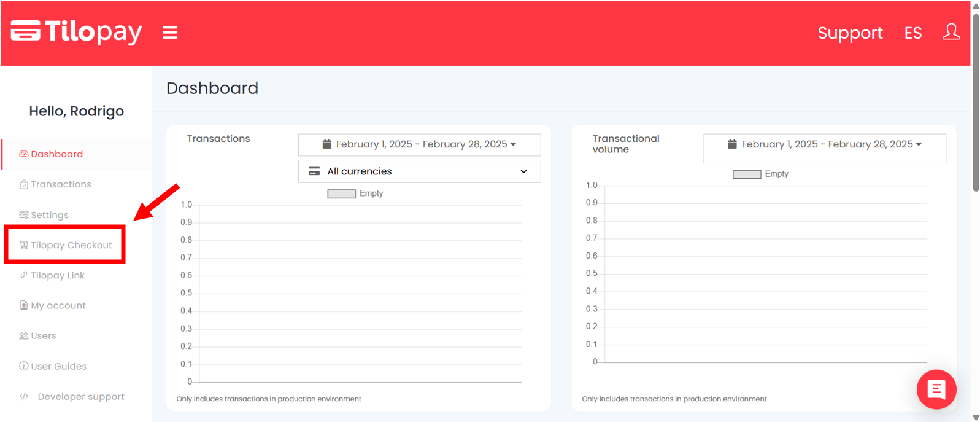
Task: Switch language with the ES button
Action: pos(912,33)
